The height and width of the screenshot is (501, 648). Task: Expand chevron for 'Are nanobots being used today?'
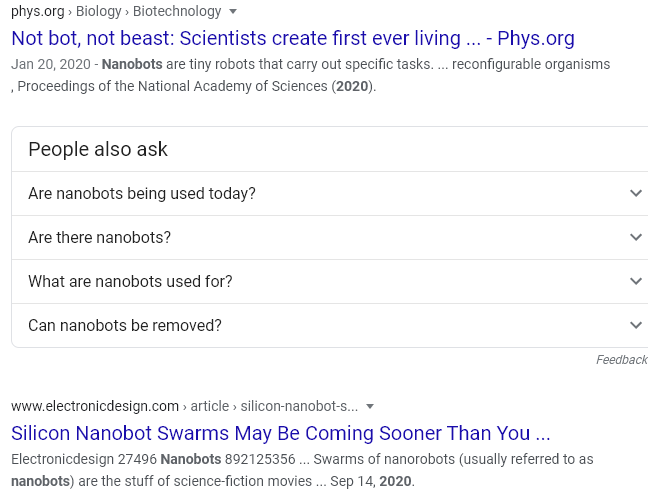pos(636,193)
